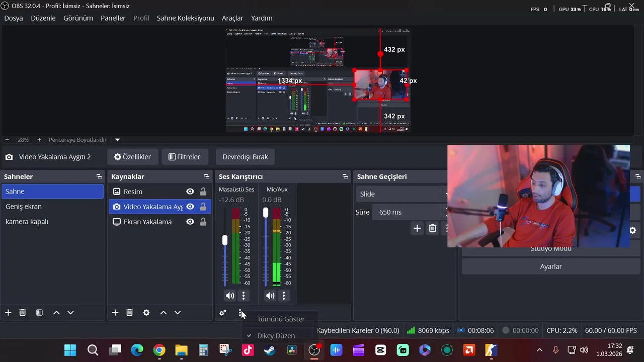Open Sahne Koleksiyonu menu
Viewport: 644px width, 362px height.
coord(186,18)
